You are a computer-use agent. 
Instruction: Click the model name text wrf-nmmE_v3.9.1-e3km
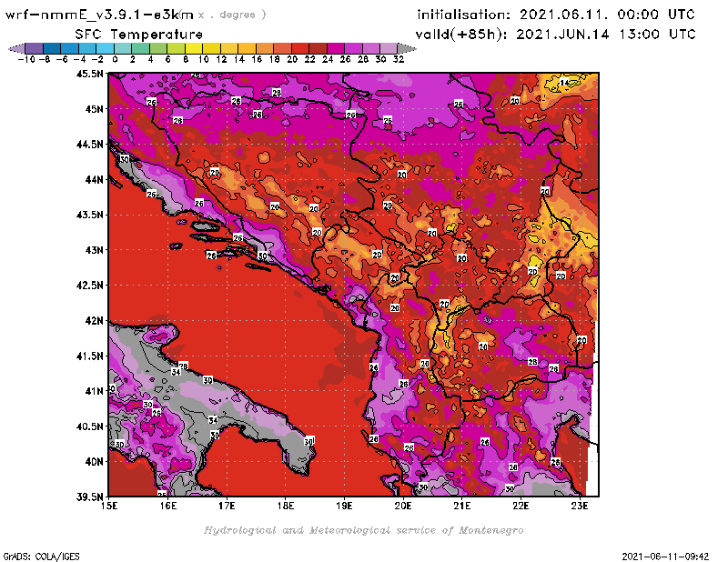tap(99, 15)
